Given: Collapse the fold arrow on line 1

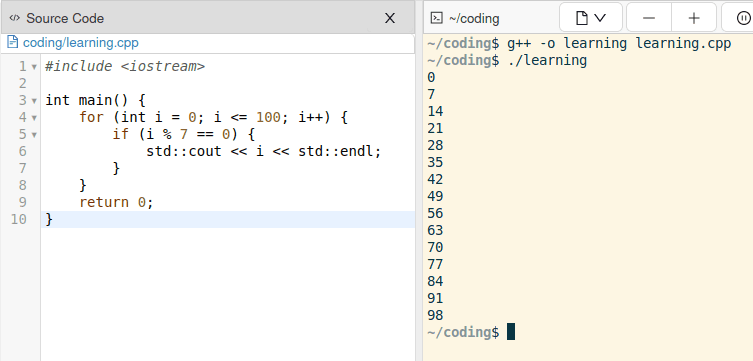Looking at the screenshot, I should click(x=34, y=67).
